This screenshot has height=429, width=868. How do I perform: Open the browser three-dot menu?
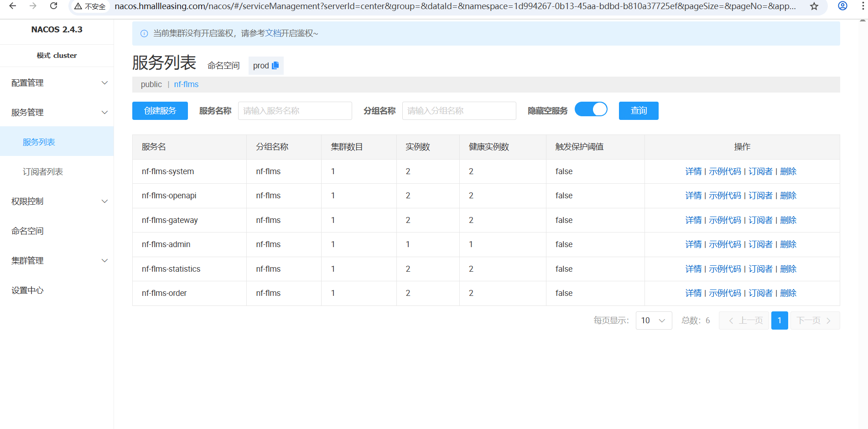[863, 6]
